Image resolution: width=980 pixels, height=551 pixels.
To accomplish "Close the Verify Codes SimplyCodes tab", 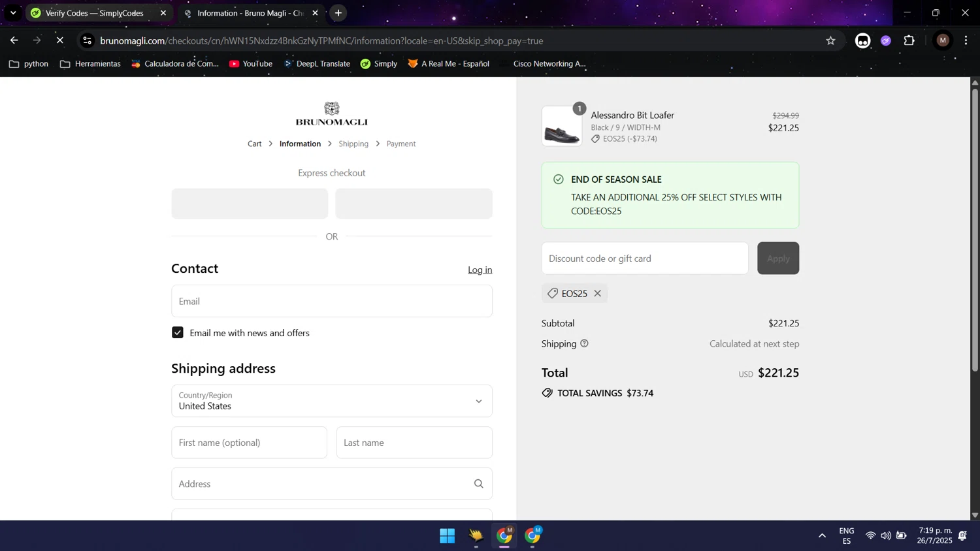I will tap(163, 13).
